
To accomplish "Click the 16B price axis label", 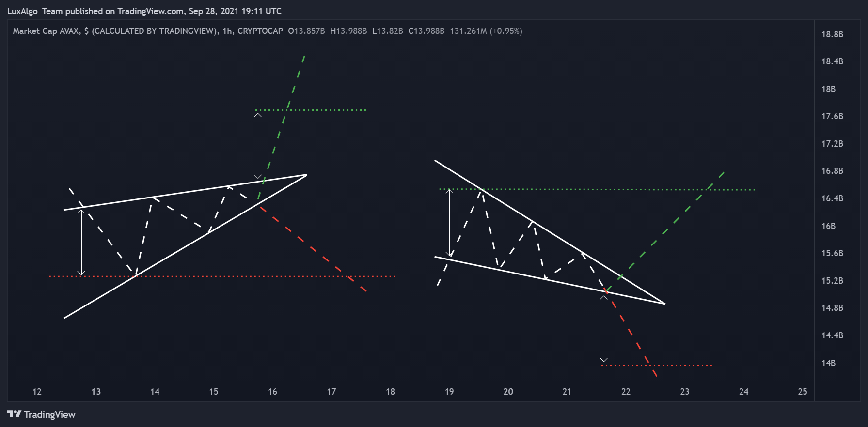I will pos(828,226).
